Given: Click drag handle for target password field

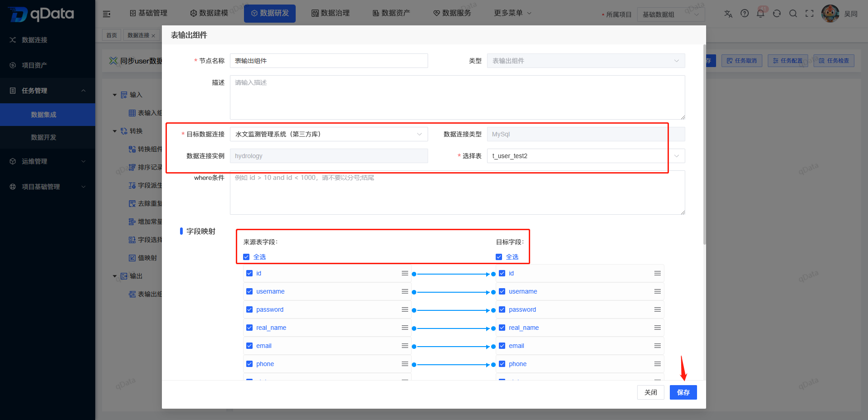Looking at the screenshot, I should point(658,309).
